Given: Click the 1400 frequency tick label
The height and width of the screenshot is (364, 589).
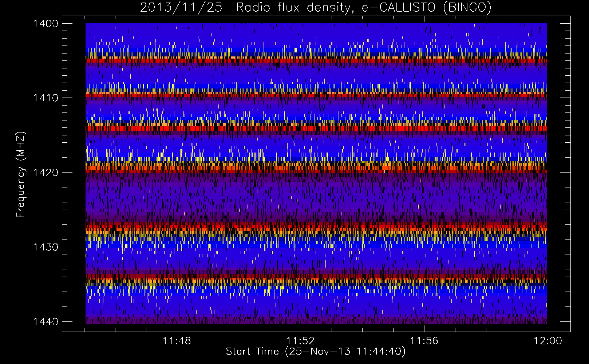Looking at the screenshot, I should (46, 24).
